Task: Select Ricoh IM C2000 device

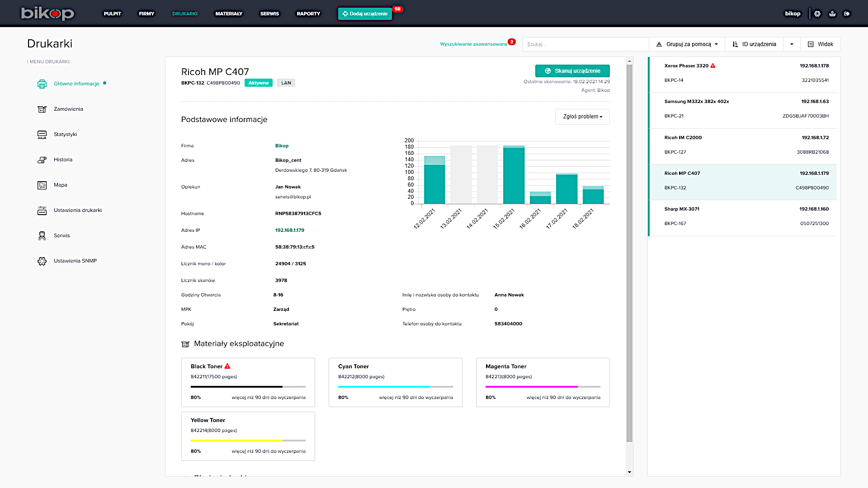Action: click(743, 146)
